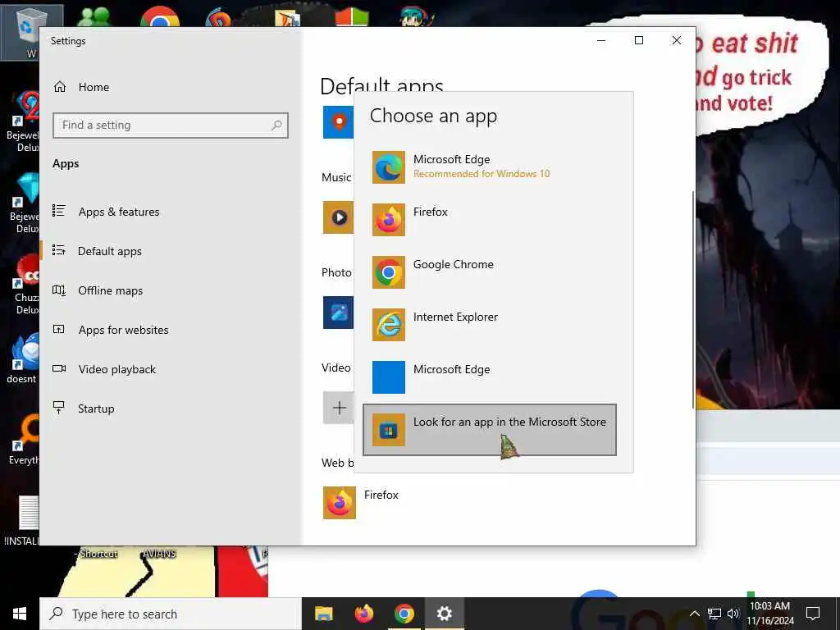
Task: Open Google Chrome from the taskbar
Action: click(x=404, y=614)
